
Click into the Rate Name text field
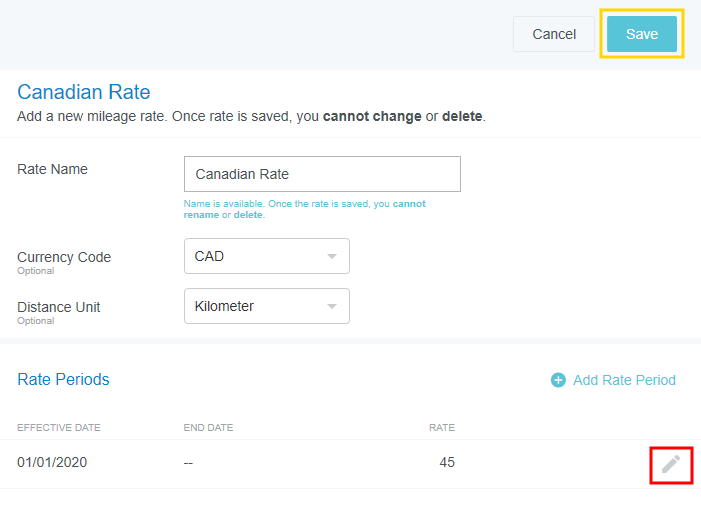coord(322,174)
